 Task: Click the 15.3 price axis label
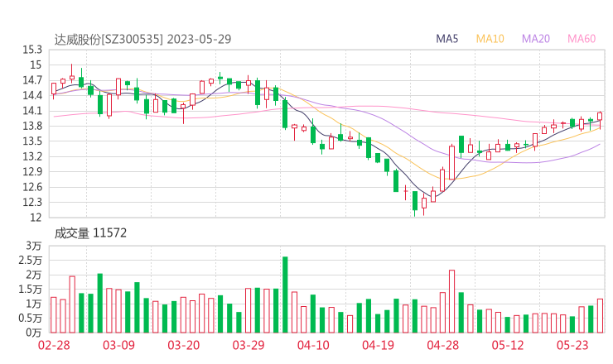pyautogui.click(x=32, y=50)
